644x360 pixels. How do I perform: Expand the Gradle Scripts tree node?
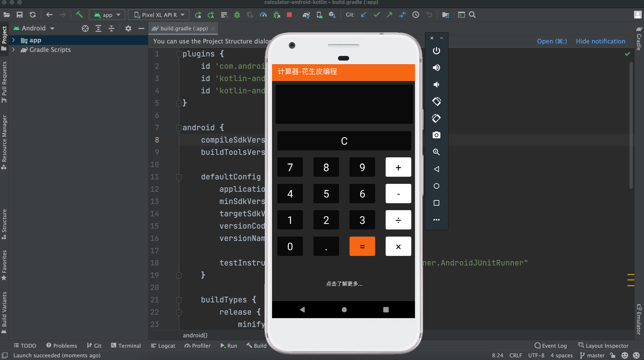click(13, 50)
